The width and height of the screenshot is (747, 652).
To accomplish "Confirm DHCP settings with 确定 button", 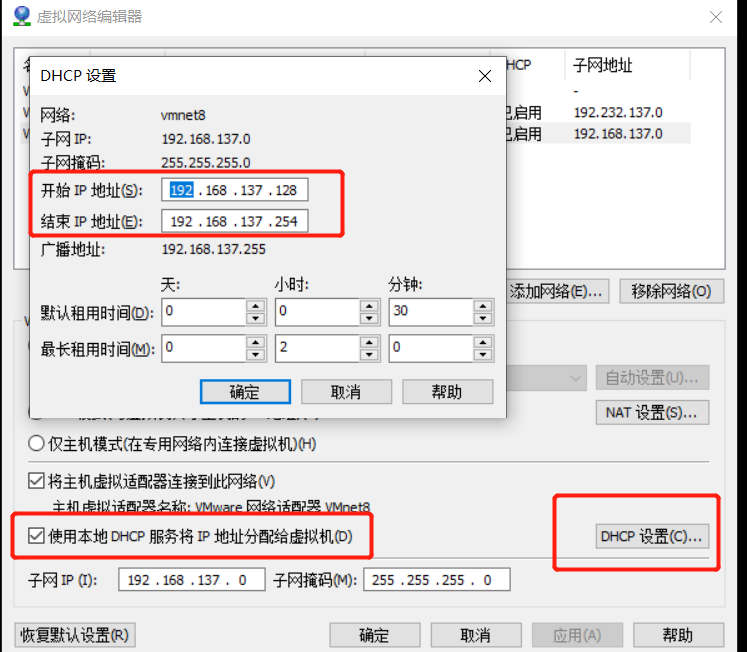I will tap(245, 392).
